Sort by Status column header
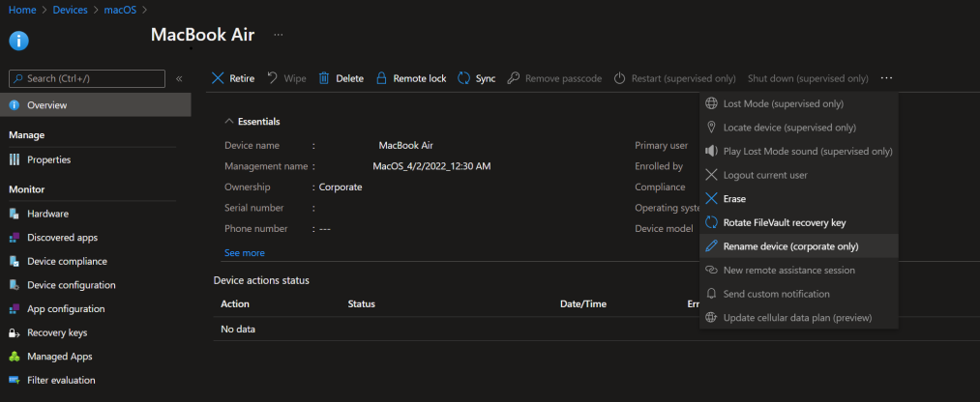Viewport: 980px width, 402px height. [x=361, y=304]
